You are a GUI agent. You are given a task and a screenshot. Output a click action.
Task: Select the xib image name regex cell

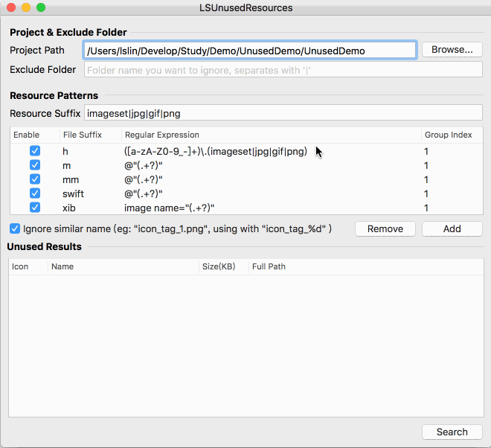click(x=174, y=208)
